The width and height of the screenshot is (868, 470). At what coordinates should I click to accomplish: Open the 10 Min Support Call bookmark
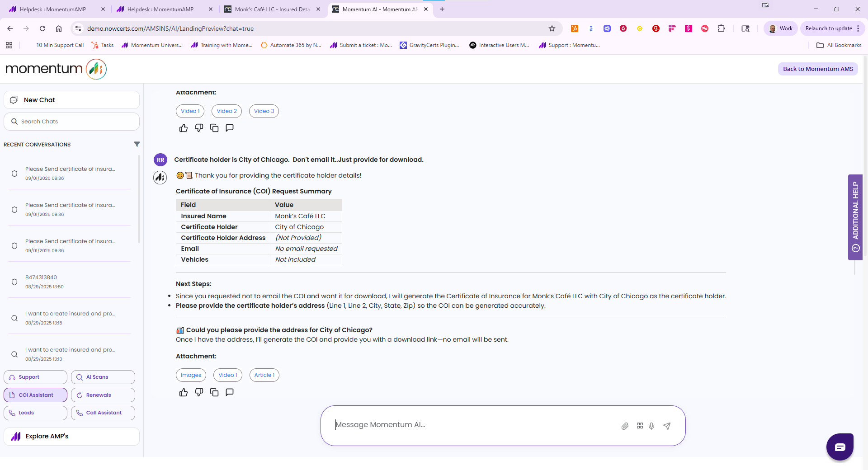60,45
